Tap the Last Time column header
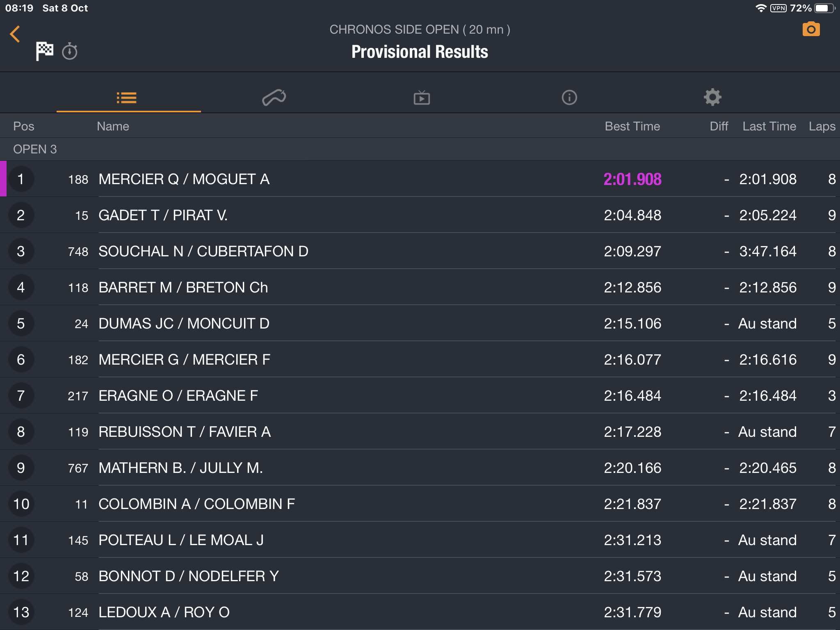The image size is (840, 630). [x=769, y=126]
